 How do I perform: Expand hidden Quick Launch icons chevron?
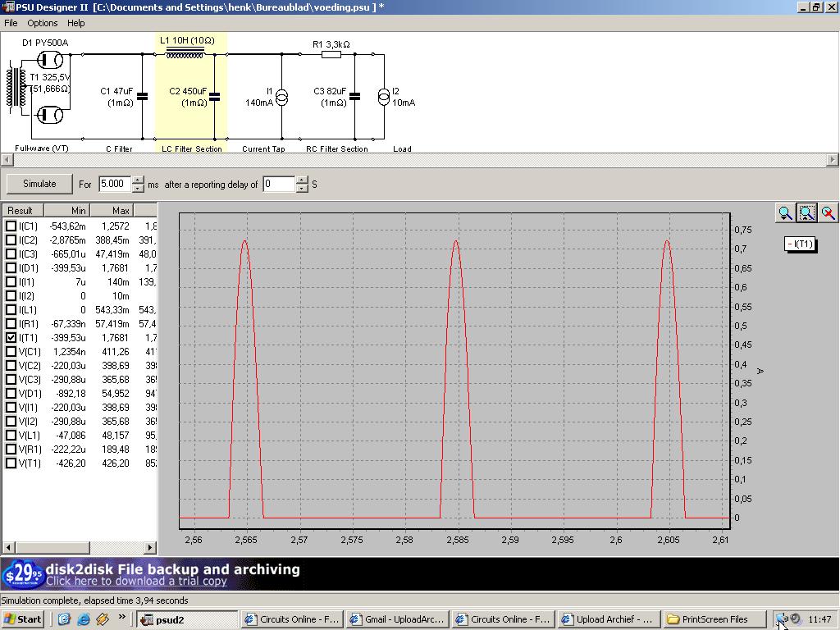point(122,617)
